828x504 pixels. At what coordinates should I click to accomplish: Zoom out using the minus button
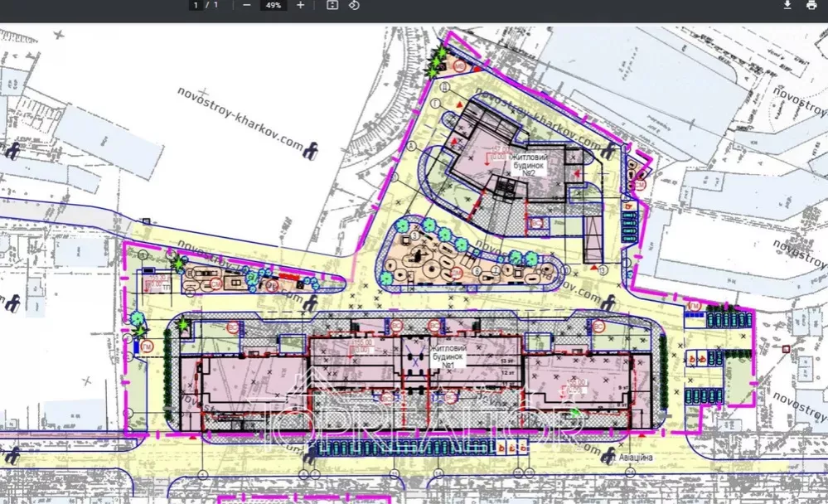[247, 5]
